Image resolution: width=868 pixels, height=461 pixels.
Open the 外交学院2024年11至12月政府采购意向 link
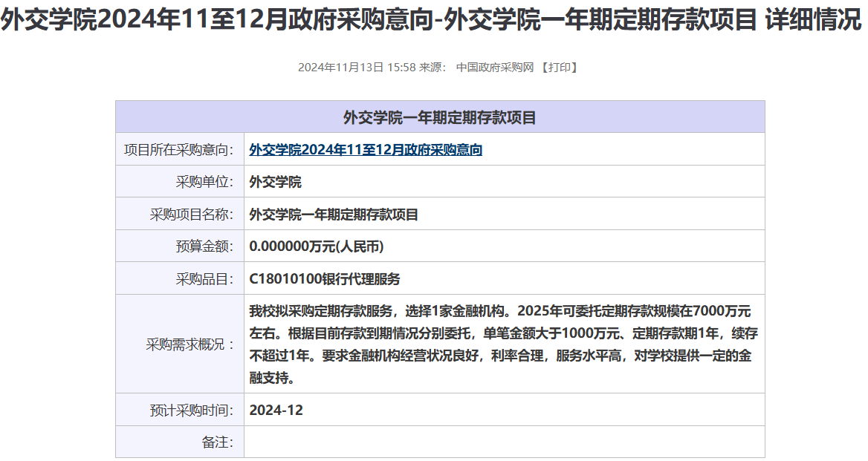[x=366, y=150]
